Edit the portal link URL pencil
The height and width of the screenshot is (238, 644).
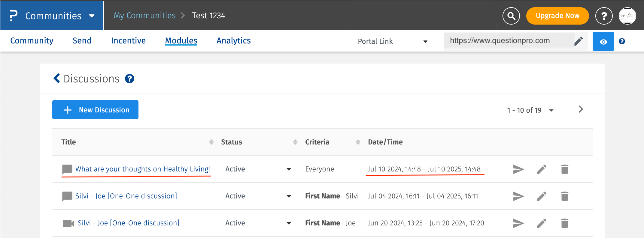point(579,41)
